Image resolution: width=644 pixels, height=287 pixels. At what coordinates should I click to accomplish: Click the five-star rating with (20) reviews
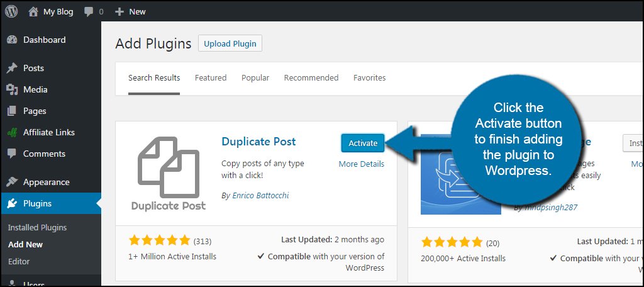(452, 242)
